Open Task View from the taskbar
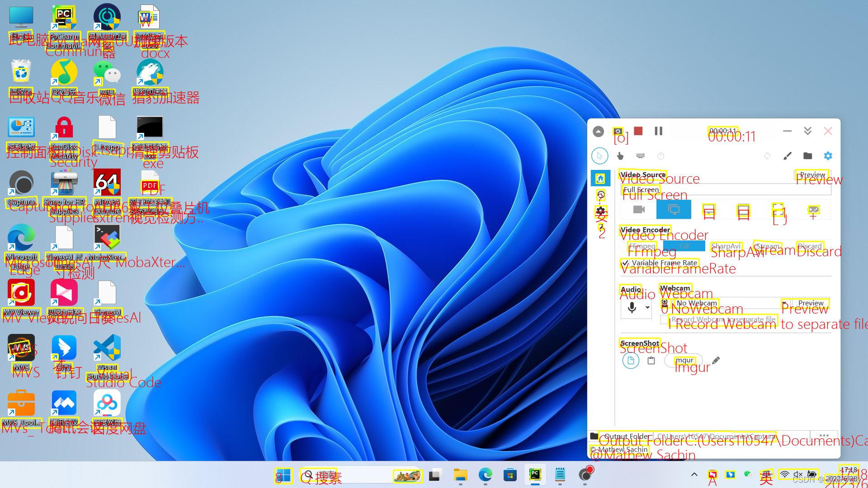This screenshot has height=488, width=868. (435, 475)
